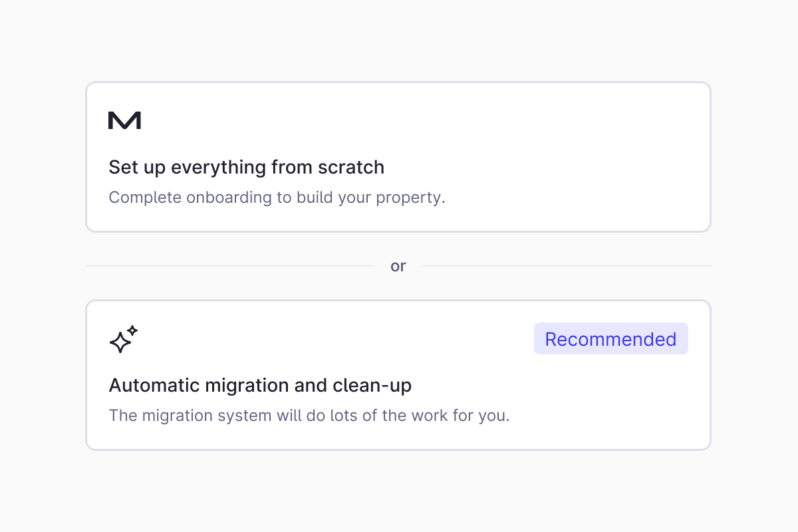This screenshot has height=532, width=798.
Task: Click the divider line right of "or"
Action: coord(567,266)
